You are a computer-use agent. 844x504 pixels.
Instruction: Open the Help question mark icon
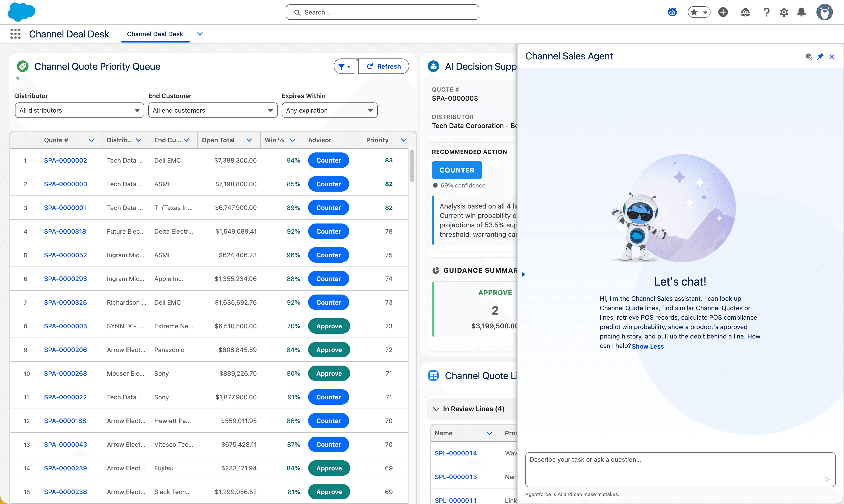766,12
